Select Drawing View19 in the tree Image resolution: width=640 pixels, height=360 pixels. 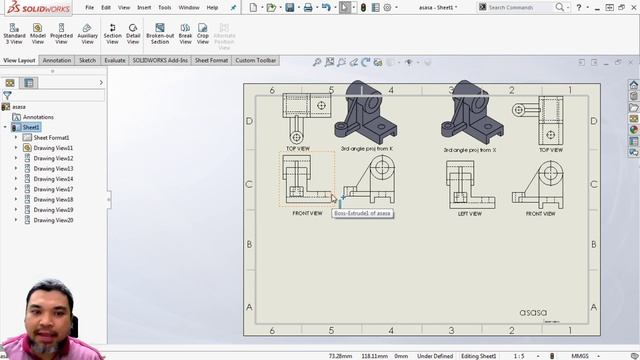(53, 210)
